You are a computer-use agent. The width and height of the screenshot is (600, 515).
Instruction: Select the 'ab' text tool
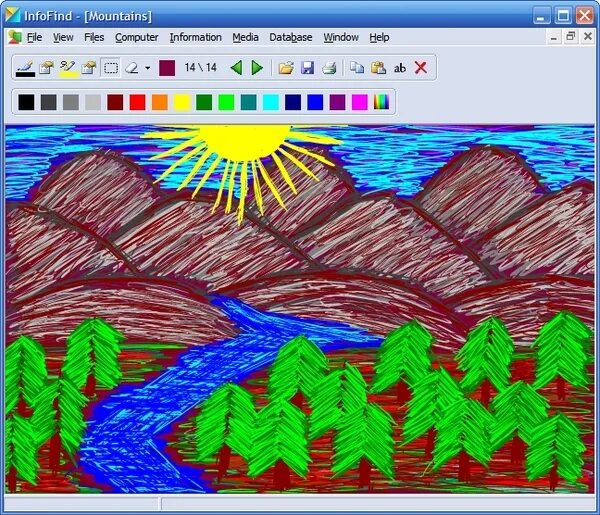pyautogui.click(x=400, y=68)
